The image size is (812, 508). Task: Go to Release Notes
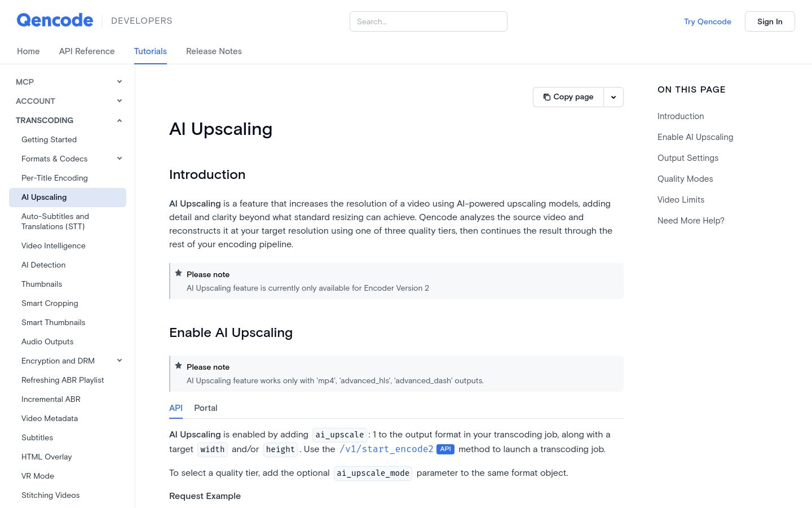(x=214, y=51)
